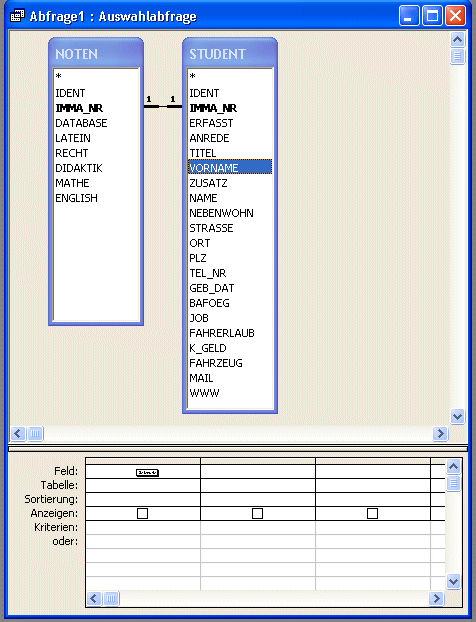Select the asterisk in the NOTEN table
This screenshot has height=622, width=476.
point(59,77)
